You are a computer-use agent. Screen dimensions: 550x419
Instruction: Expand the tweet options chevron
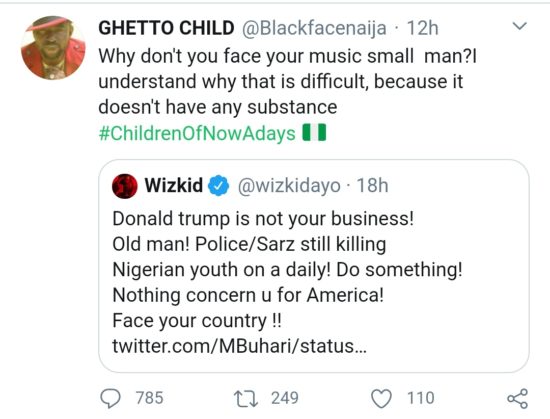click(519, 26)
